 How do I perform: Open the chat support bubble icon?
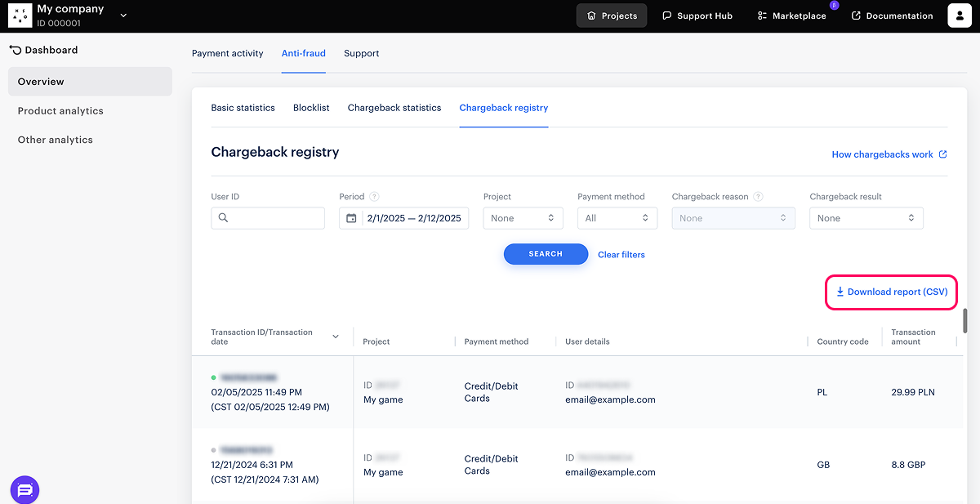tap(24, 490)
